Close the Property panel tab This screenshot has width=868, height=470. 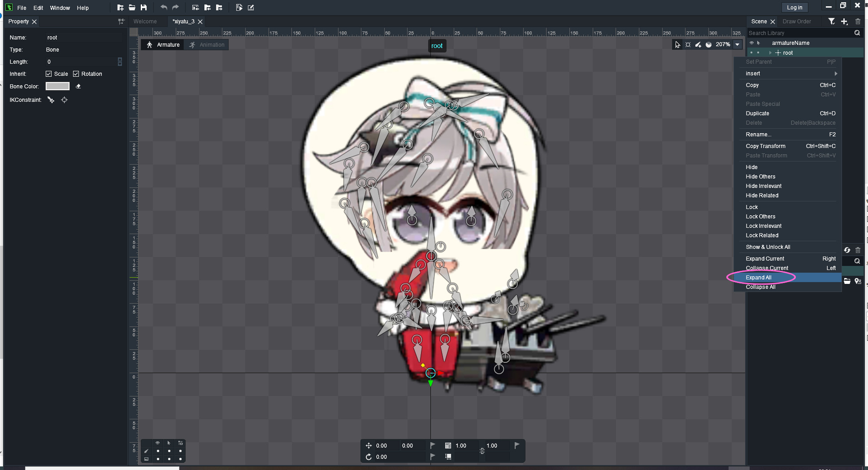[34, 22]
